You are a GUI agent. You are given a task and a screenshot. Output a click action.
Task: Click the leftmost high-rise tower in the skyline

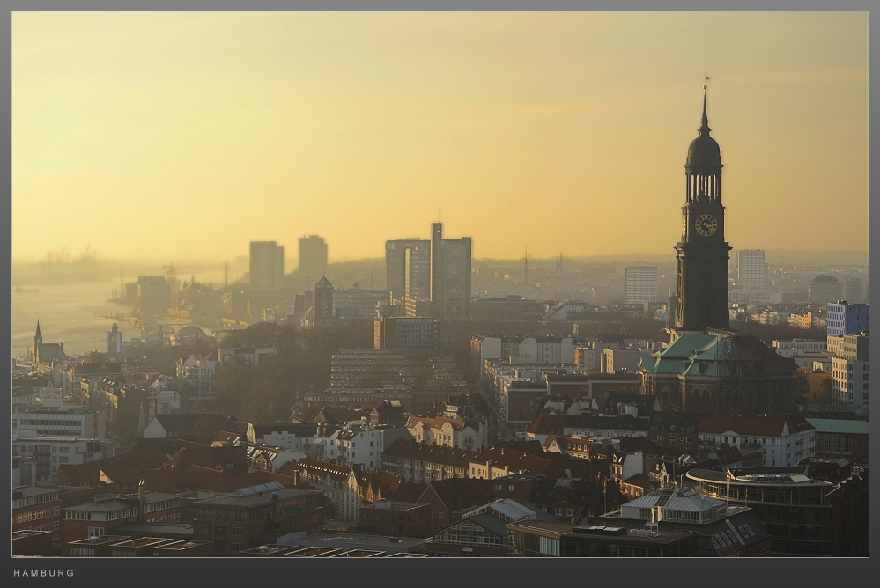[x=265, y=264]
